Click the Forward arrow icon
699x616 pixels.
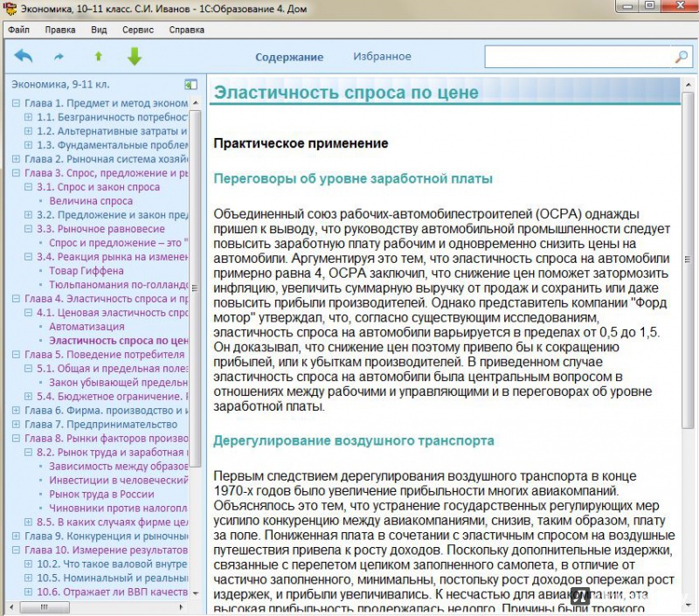tap(59, 57)
